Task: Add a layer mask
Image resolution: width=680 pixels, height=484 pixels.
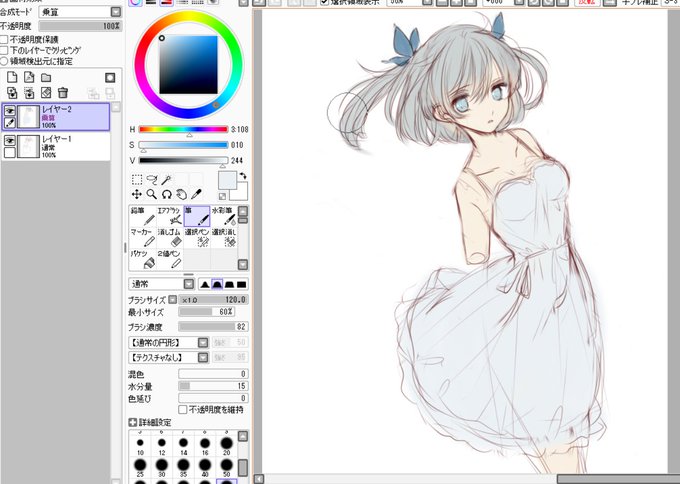Action: coord(110,78)
